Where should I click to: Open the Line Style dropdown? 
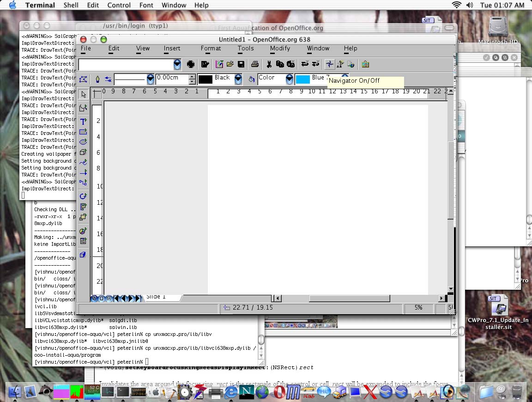[x=150, y=79]
